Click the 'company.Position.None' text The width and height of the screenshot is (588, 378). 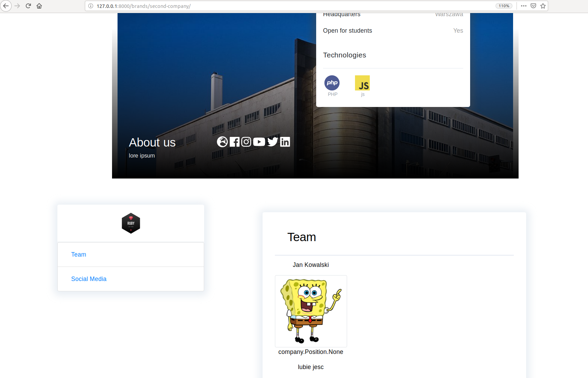[x=311, y=352]
